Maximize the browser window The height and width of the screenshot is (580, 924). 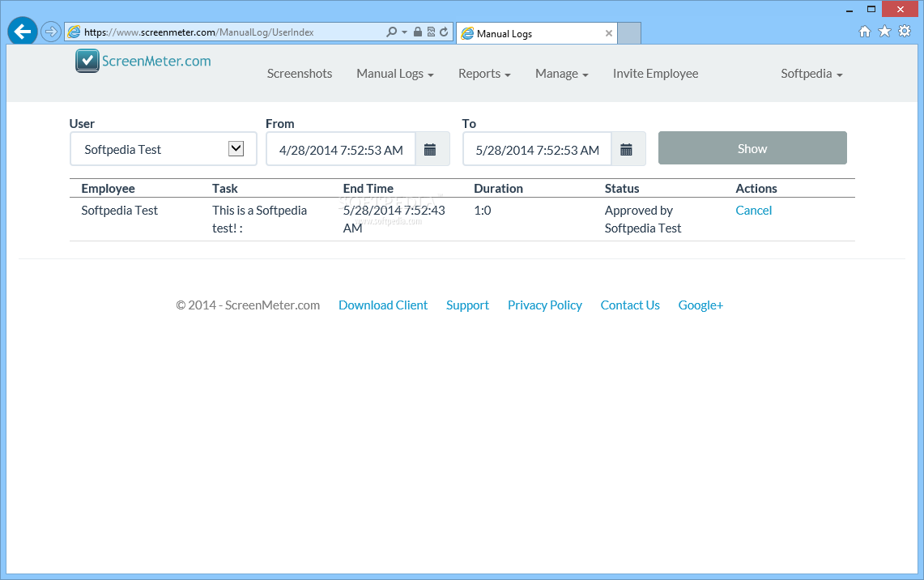click(x=871, y=9)
